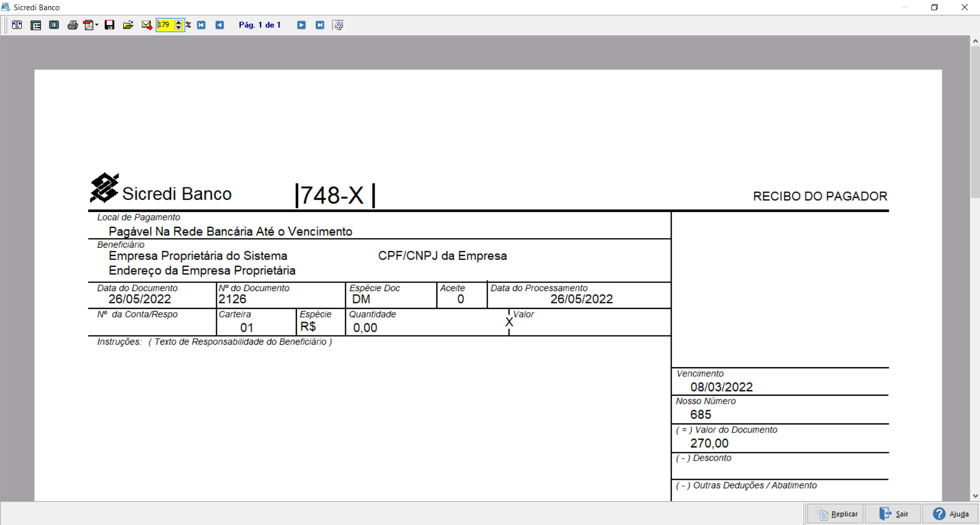Open Ajuda help
The height and width of the screenshot is (525, 980).
coord(950,514)
